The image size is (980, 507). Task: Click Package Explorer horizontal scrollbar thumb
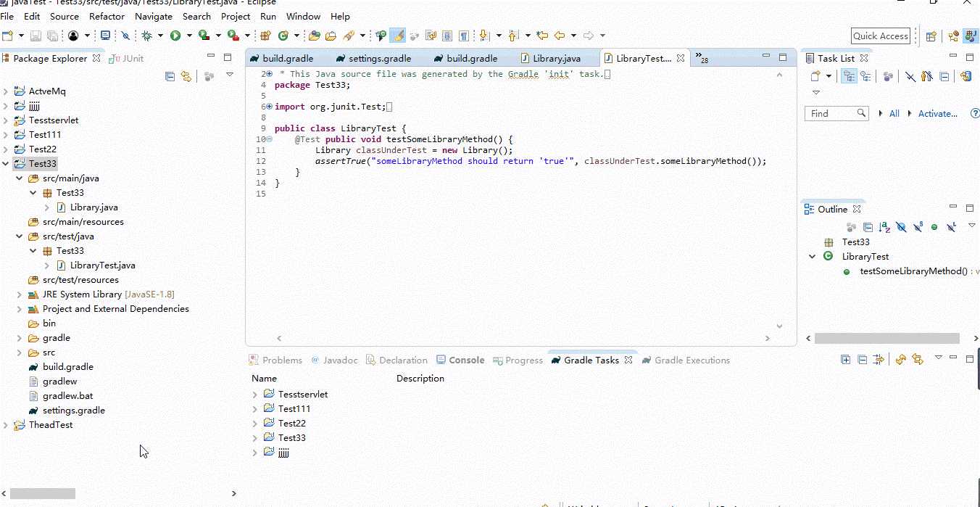coord(43,493)
